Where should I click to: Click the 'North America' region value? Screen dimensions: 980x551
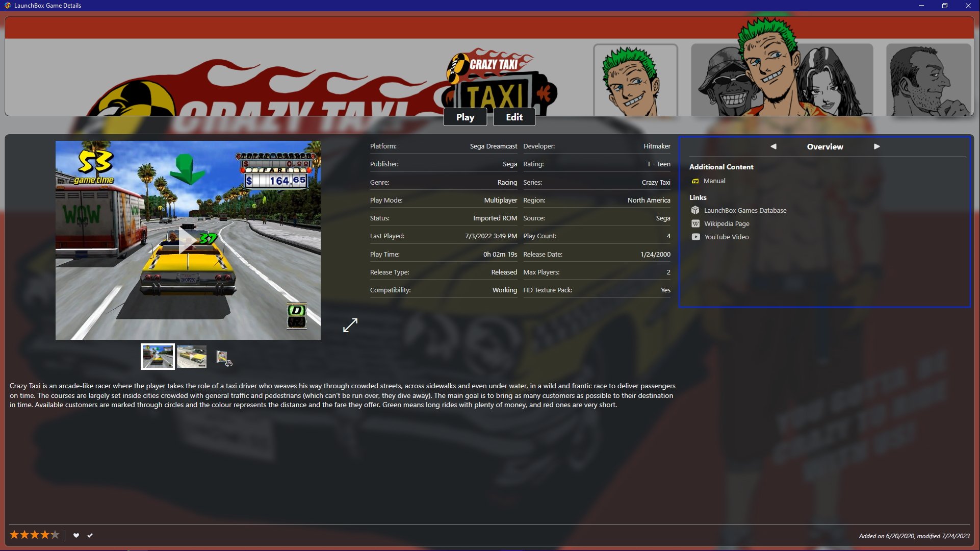tap(649, 200)
